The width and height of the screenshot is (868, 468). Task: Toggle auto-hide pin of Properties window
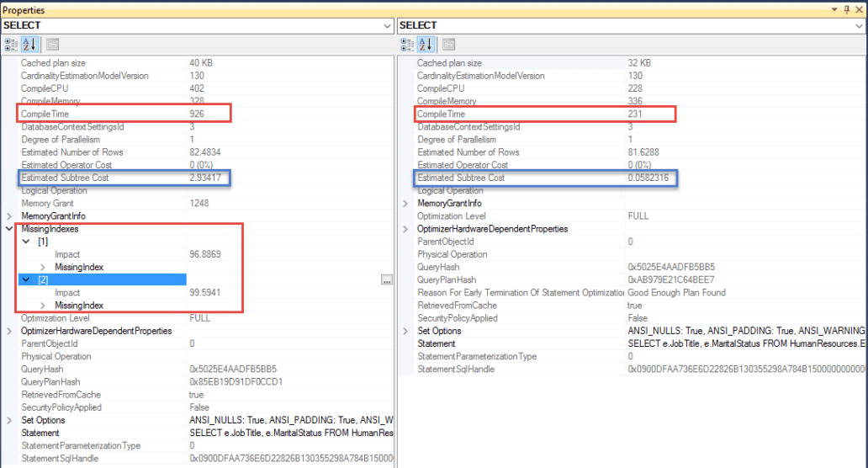tap(846, 9)
